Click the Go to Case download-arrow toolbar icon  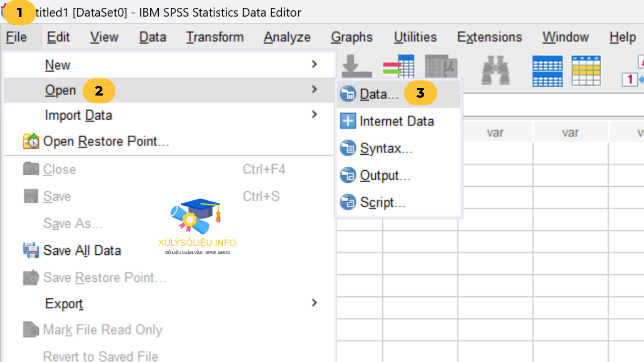coord(357,66)
